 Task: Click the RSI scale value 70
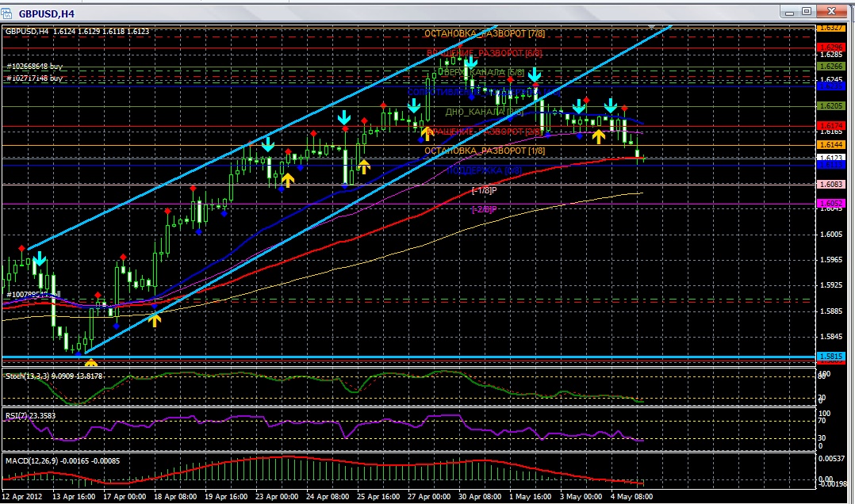click(x=822, y=421)
